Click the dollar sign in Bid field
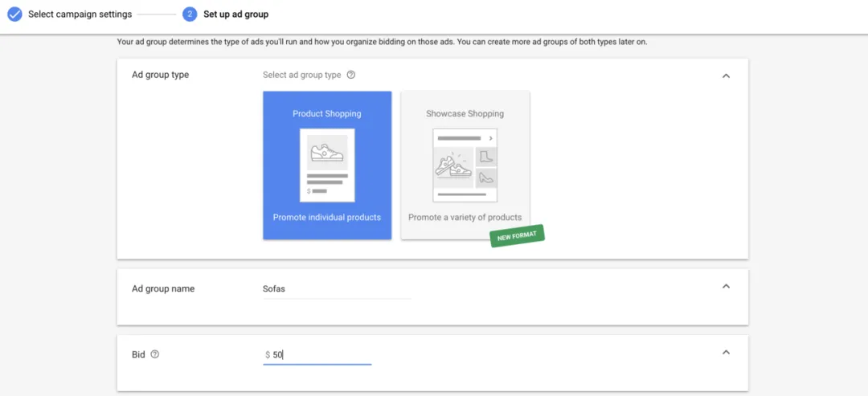 pyautogui.click(x=268, y=355)
